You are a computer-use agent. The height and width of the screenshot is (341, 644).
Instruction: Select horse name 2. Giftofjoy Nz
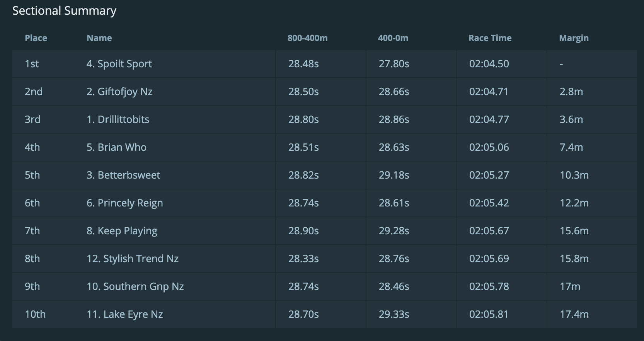(119, 92)
